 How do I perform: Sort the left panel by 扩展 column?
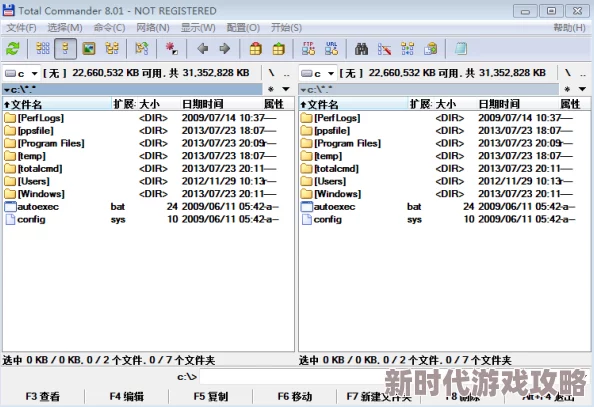124,104
